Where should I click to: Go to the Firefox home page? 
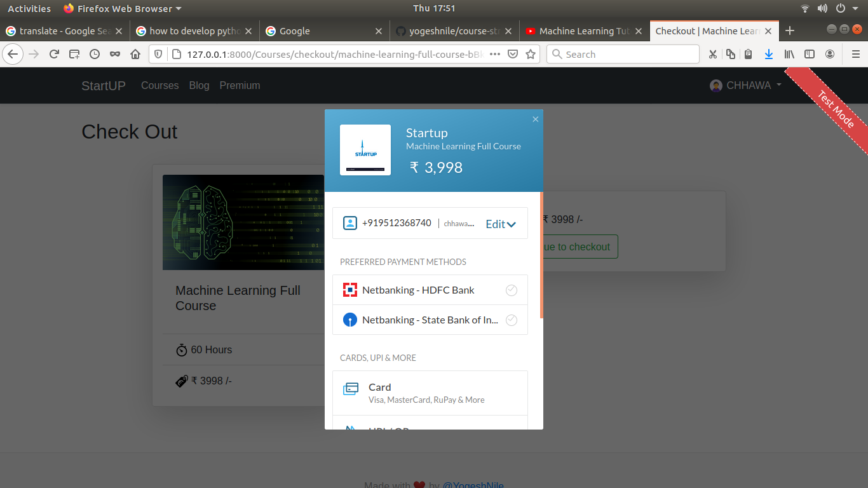click(135, 54)
